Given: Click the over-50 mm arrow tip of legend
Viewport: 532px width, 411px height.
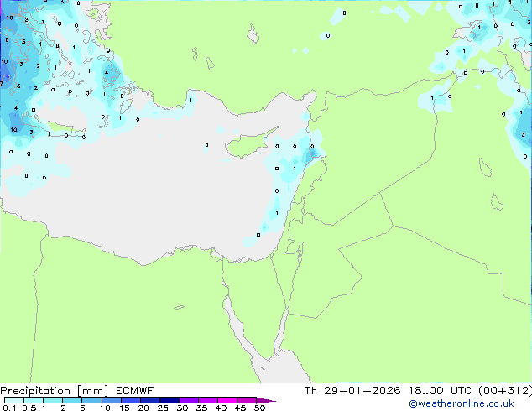Looking at the screenshot, I should point(266,400).
